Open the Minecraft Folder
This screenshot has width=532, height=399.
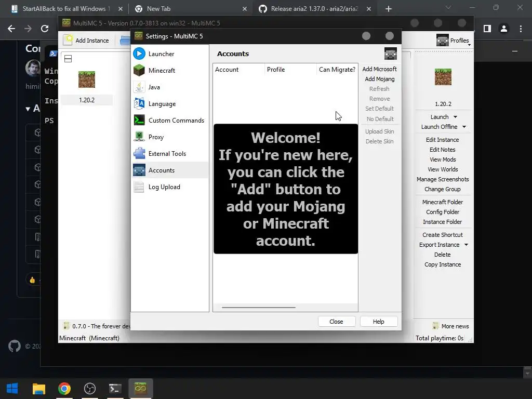[x=443, y=202]
